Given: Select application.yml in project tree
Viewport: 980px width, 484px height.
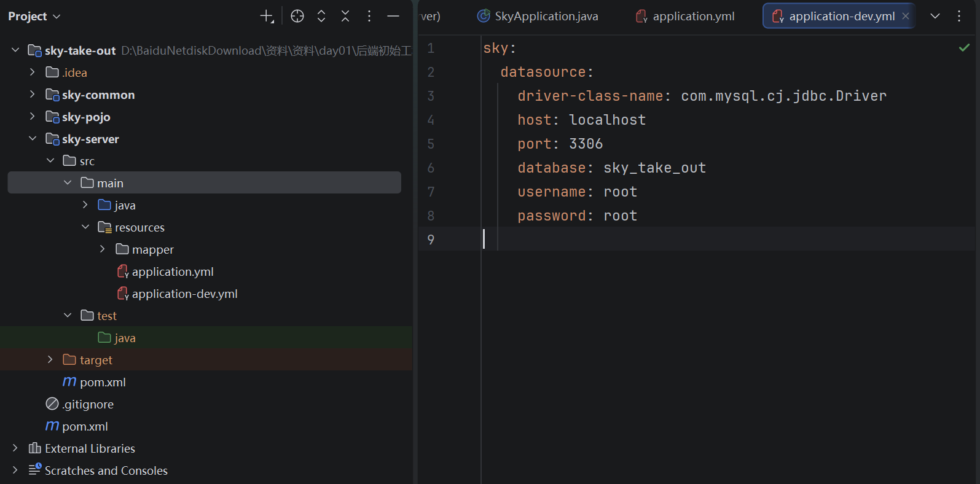Looking at the screenshot, I should click(173, 271).
